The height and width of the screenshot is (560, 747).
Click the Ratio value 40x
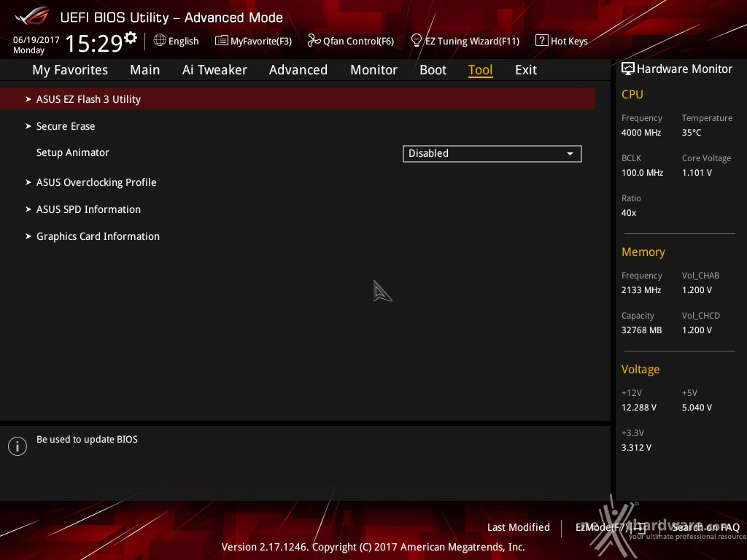pos(629,213)
